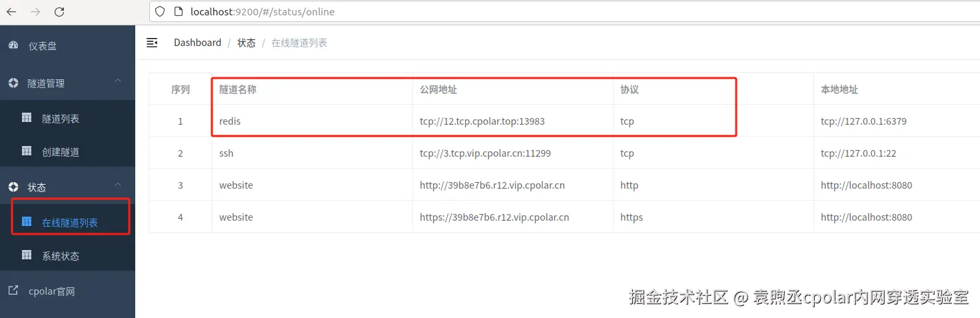Click local address tcp://127.0.0.1:22
Image resolution: width=980 pixels, height=318 pixels.
point(858,153)
